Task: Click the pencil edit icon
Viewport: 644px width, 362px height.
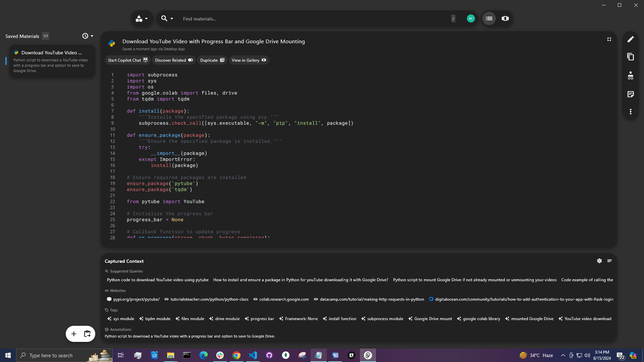Action: (631, 39)
